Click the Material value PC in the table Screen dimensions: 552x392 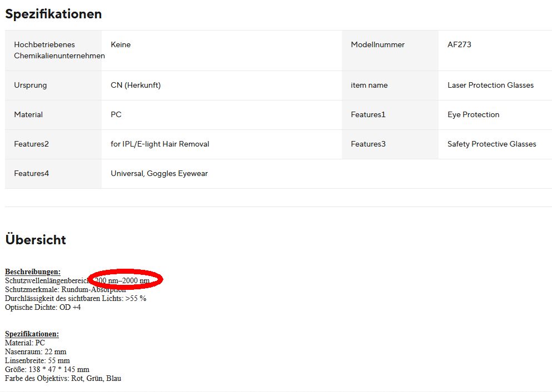click(116, 114)
